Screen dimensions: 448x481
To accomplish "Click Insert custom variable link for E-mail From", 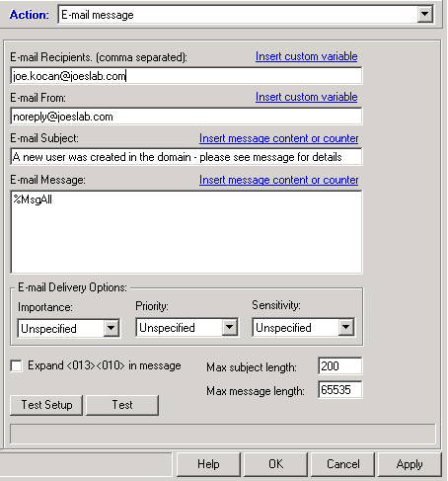I will 306,97.
